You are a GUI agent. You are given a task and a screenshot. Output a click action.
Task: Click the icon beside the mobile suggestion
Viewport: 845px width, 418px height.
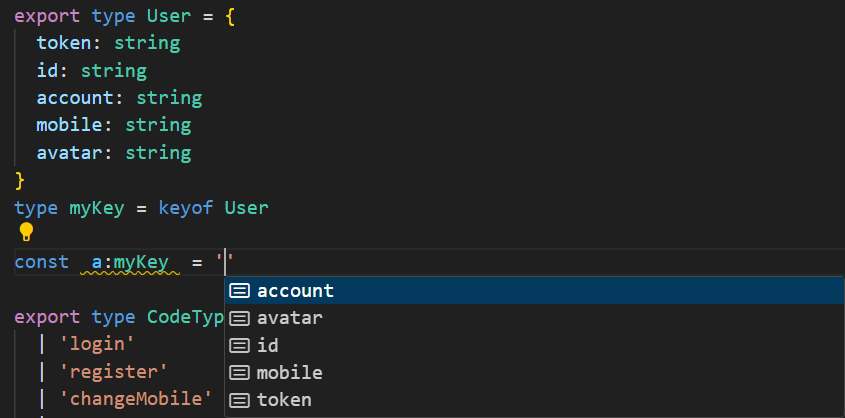pyautogui.click(x=239, y=373)
